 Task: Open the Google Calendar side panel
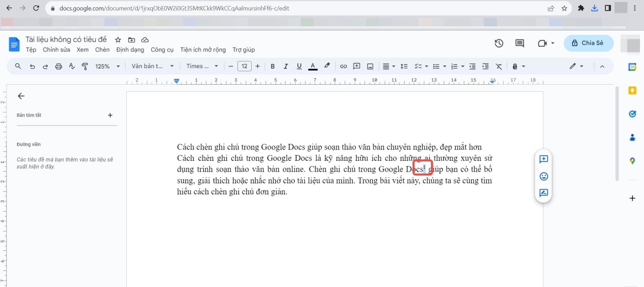tap(632, 67)
